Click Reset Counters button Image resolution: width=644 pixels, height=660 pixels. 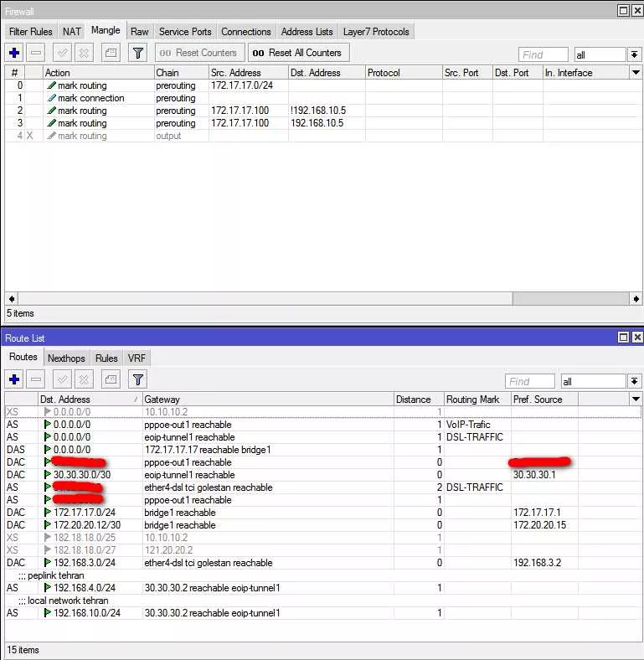tap(199, 53)
